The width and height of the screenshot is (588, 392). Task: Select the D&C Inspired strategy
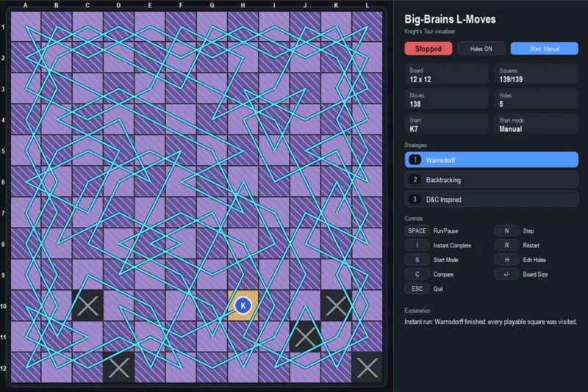pos(491,199)
